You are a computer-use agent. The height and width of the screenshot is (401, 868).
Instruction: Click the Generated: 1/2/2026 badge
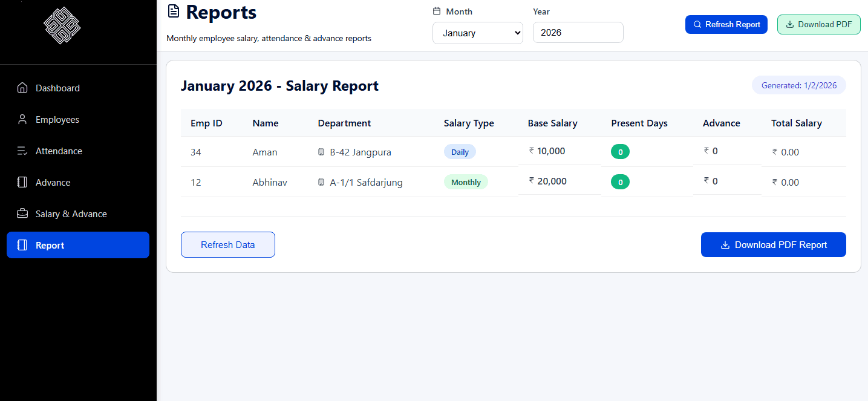point(798,85)
